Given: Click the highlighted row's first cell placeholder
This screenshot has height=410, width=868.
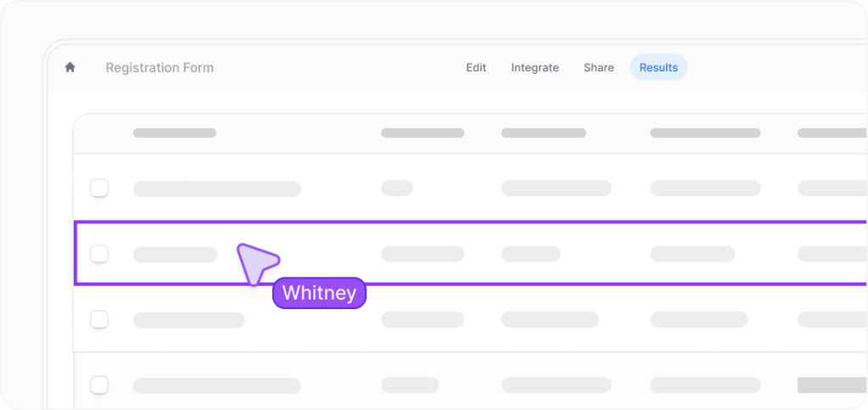Looking at the screenshot, I should pos(176,254).
